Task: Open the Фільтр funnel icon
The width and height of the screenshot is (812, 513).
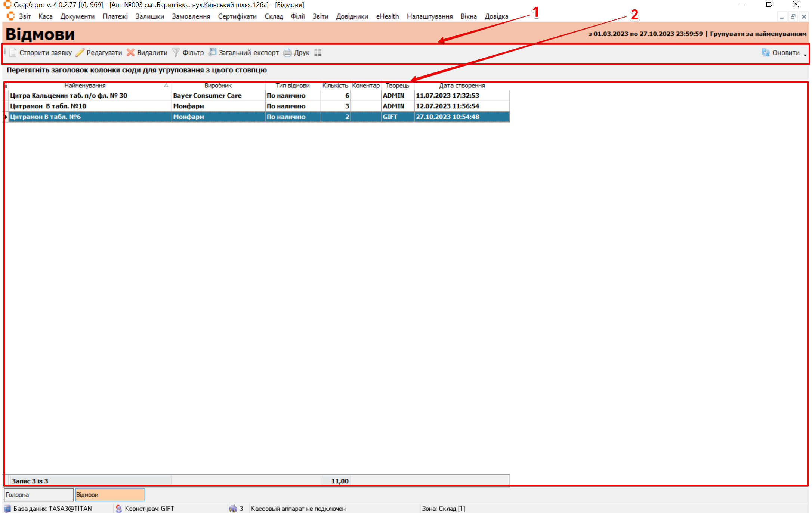Action: [176, 53]
